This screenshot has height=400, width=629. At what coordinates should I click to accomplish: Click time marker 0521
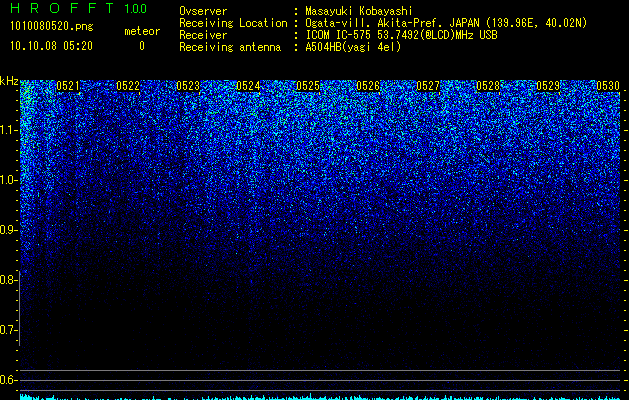click(68, 86)
